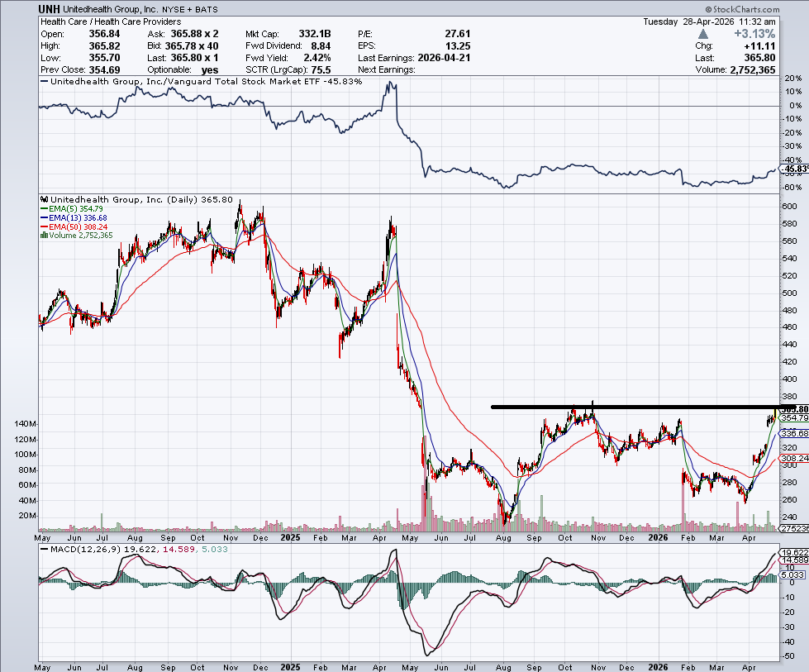Click the Bid quote "365.78 x 40"
Image resolution: width=809 pixels, height=672 pixels.
coord(192,46)
